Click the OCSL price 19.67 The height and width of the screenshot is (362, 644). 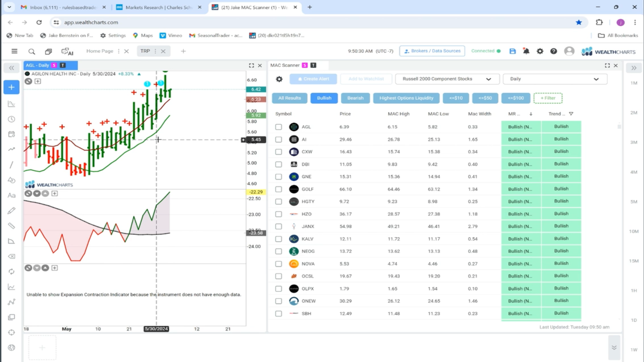coord(345,276)
